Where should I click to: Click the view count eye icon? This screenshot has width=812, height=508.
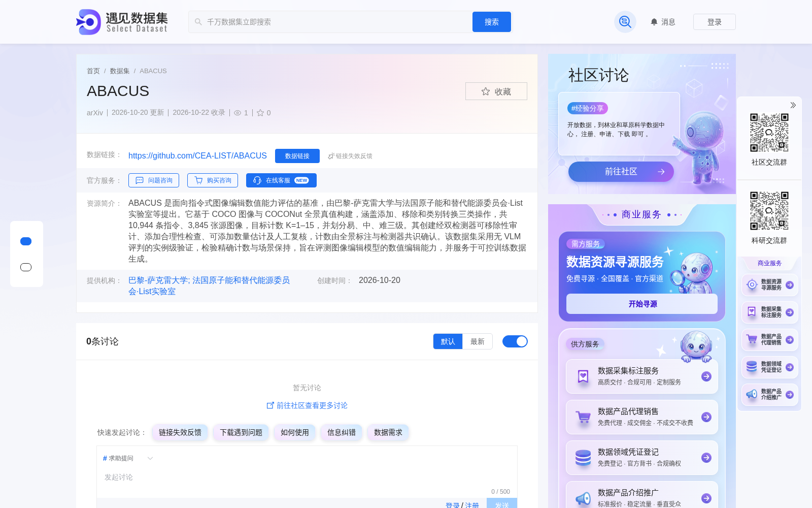[x=237, y=113]
